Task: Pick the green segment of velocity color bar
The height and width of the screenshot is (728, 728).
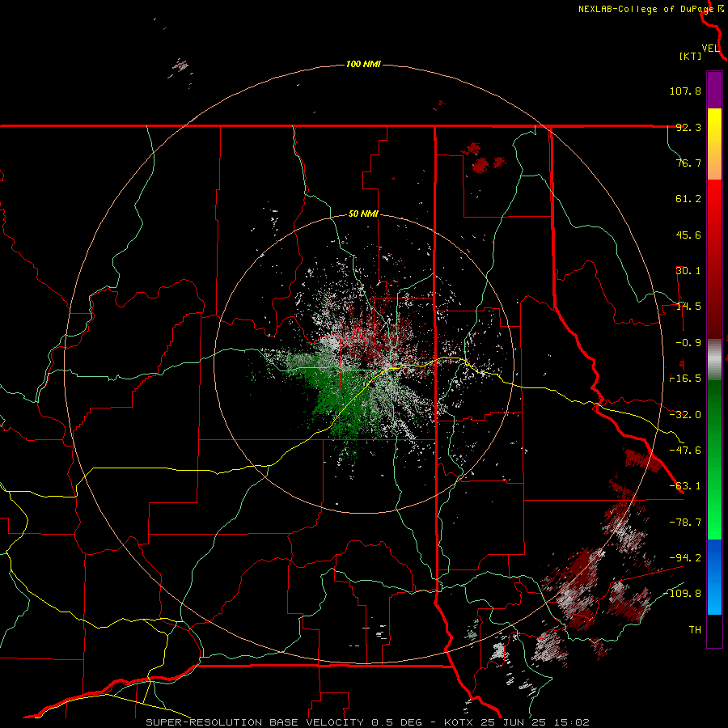Action: [x=714, y=459]
